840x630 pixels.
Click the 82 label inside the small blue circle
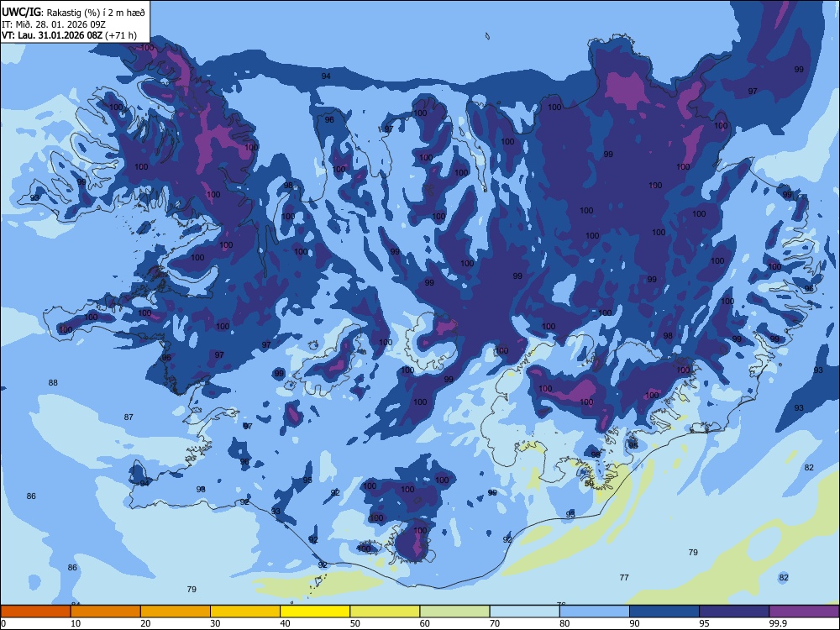[x=784, y=578]
